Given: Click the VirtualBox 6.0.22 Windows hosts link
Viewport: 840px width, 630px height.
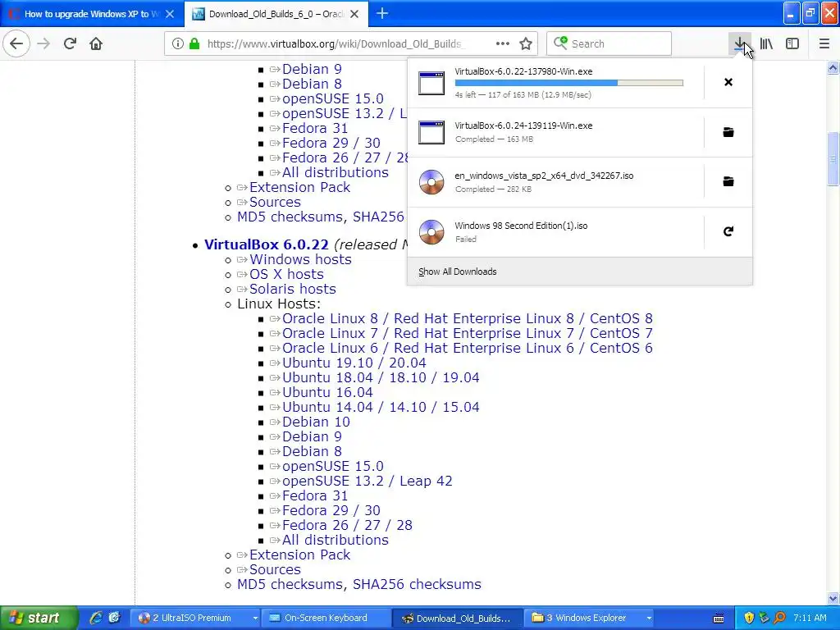Looking at the screenshot, I should click(300, 259).
